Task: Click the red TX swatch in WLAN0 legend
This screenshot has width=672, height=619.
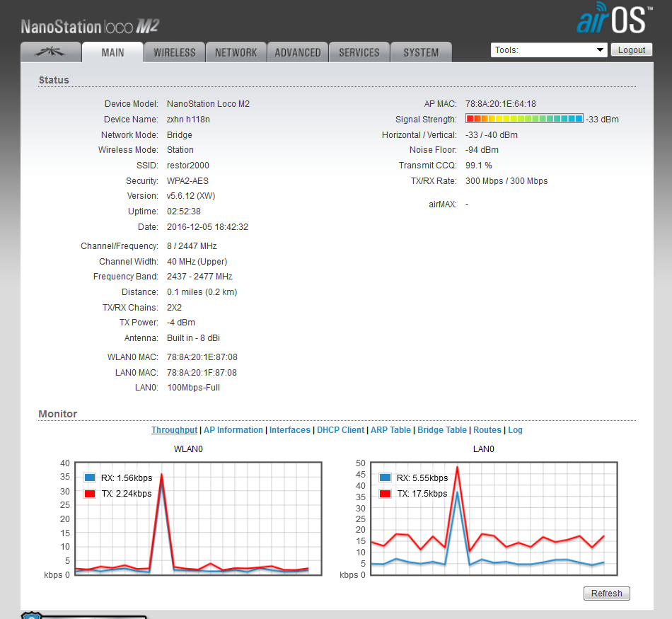Action: point(90,493)
